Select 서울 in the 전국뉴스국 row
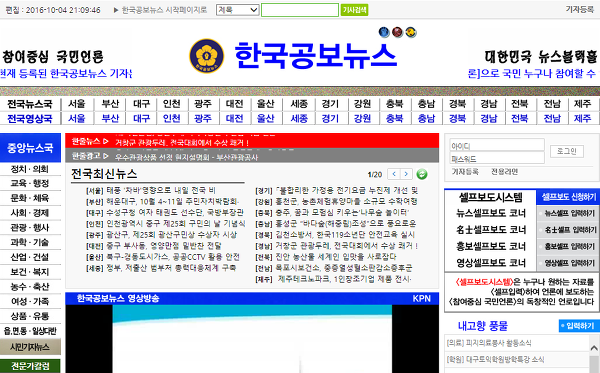The image size is (600, 373). click(x=77, y=104)
